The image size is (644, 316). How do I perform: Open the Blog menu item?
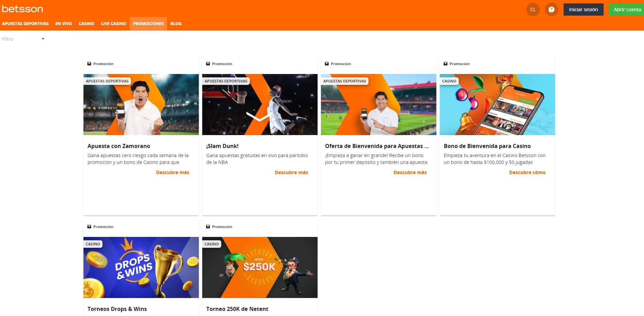(x=176, y=24)
